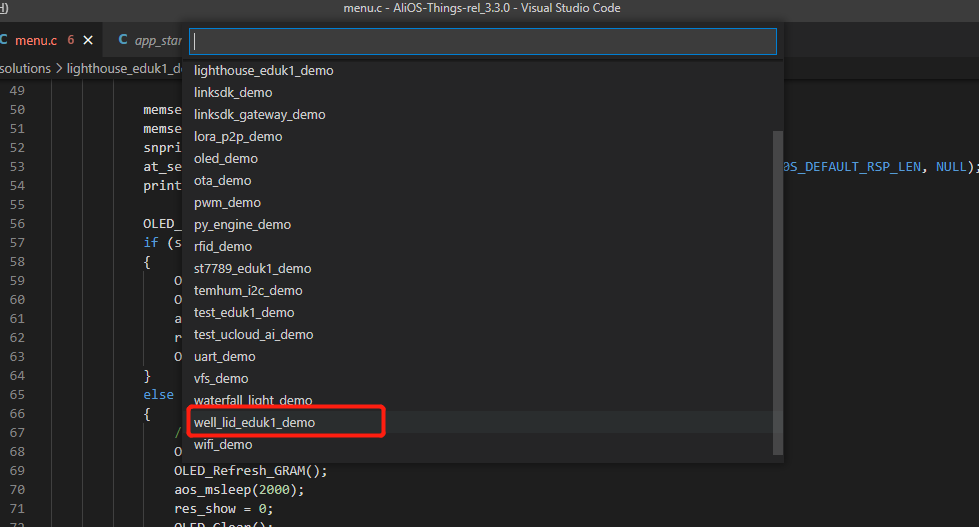Image resolution: width=979 pixels, height=527 pixels.
Task: Choose linksdk_gateway_demo in the quick pick
Action: tap(483, 114)
